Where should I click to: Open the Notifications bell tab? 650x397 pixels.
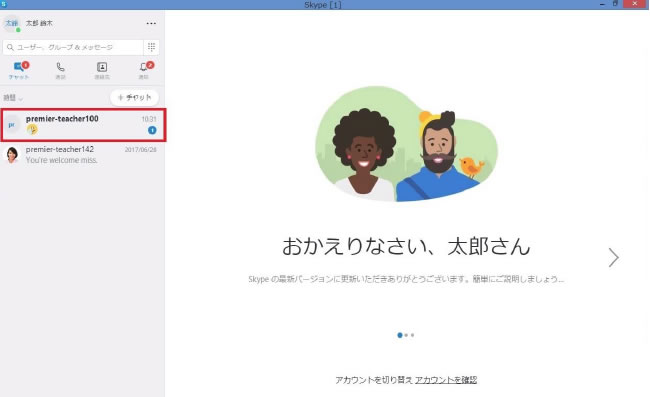(145, 70)
